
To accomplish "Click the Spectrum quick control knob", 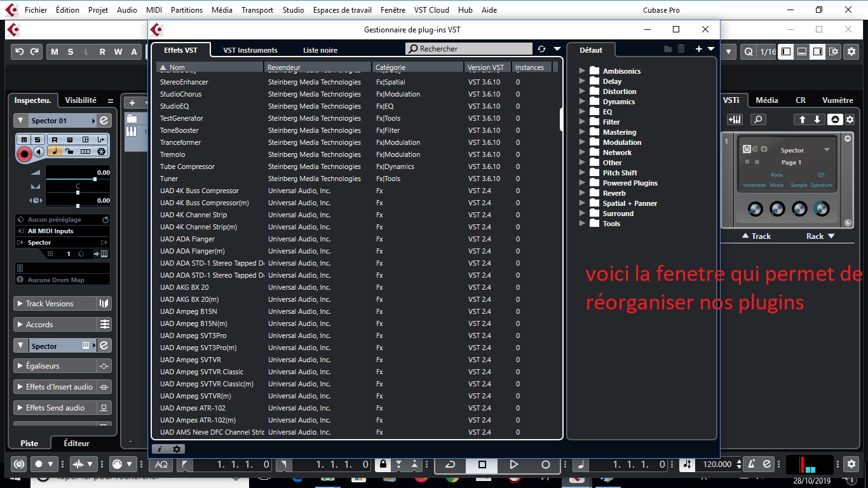I will click(x=822, y=208).
